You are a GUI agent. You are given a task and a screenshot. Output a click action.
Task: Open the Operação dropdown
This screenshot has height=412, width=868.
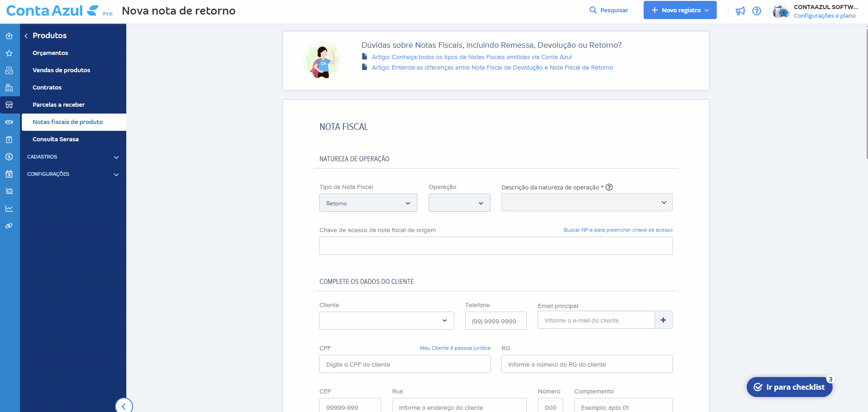click(x=459, y=203)
